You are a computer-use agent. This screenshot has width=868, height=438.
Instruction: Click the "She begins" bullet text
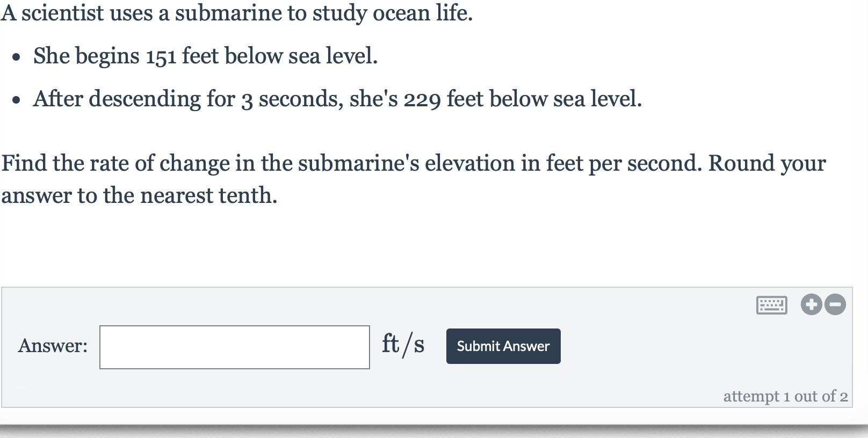point(205,56)
